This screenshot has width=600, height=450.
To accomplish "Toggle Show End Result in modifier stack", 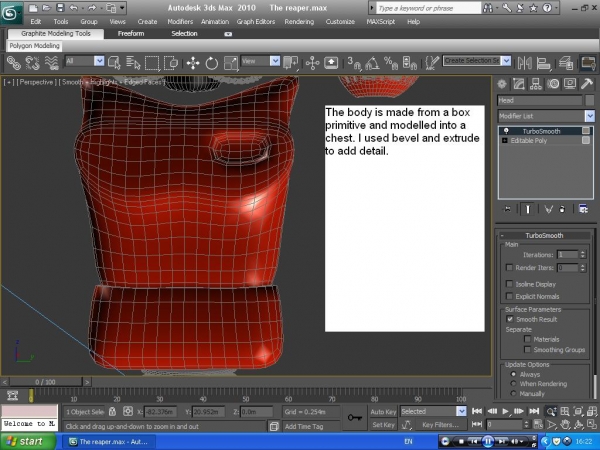I will point(527,209).
